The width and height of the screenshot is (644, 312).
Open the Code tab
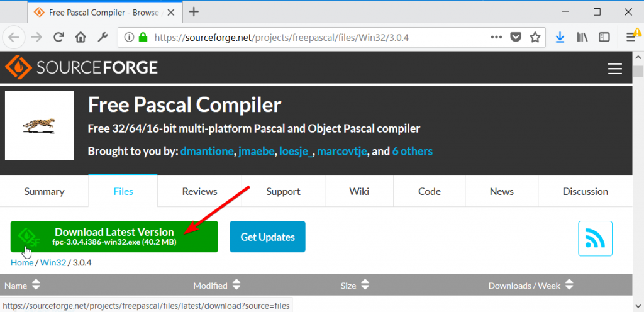430,191
